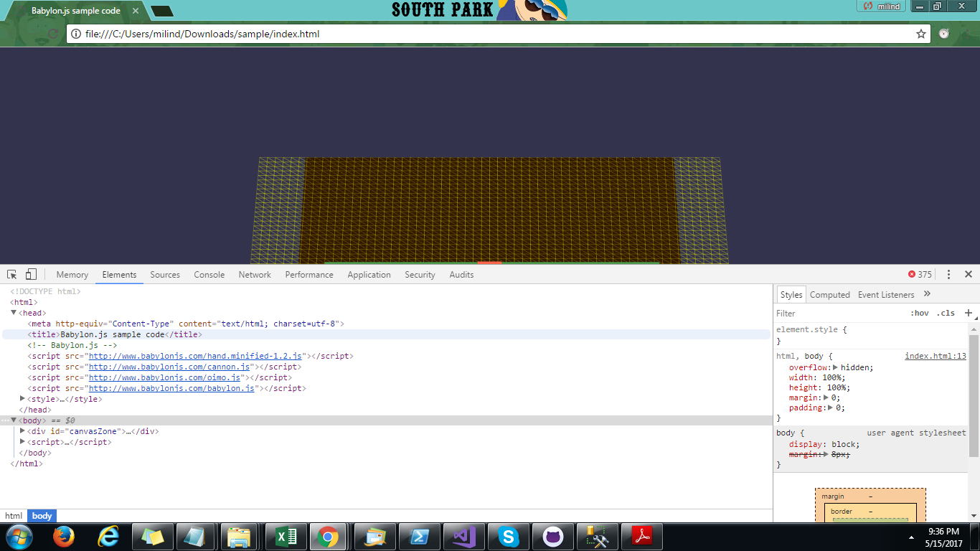Open Skype from the taskbar

pos(508,537)
